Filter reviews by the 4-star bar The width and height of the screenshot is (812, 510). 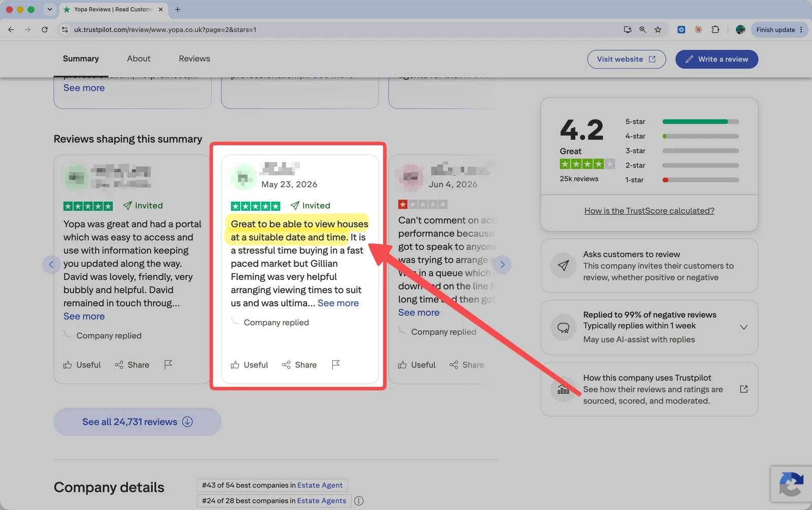pos(700,136)
